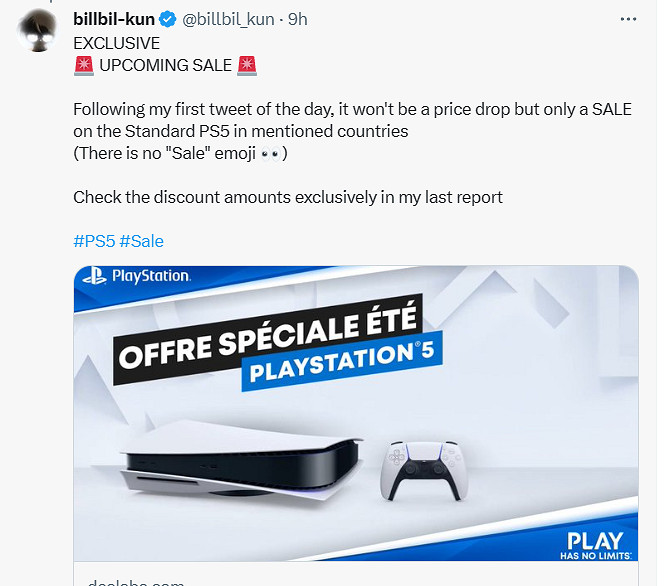Image resolution: width=665 pixels, height=586 pixels.
Task: Open the @billbil_kun handle link
Action: coord(230,20)
